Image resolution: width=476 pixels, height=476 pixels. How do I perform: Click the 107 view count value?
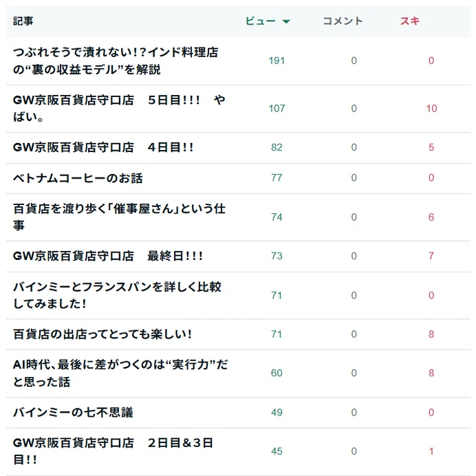277,109
